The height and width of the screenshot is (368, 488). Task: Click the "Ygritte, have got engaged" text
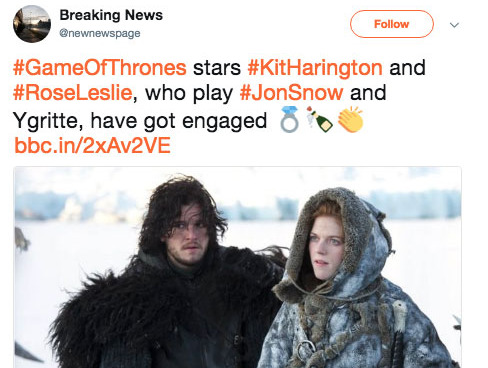click(x=140, y=121)
